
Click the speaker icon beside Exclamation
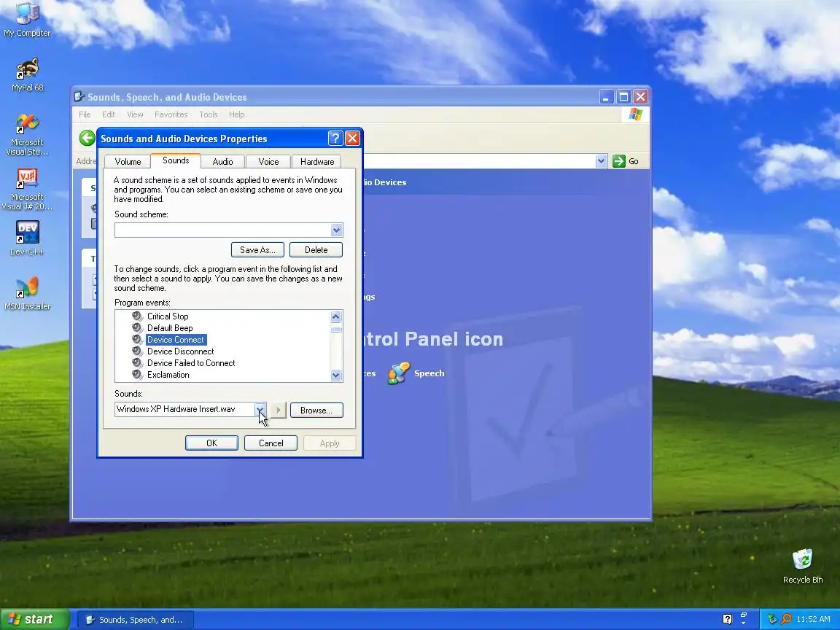coord(138,375)
